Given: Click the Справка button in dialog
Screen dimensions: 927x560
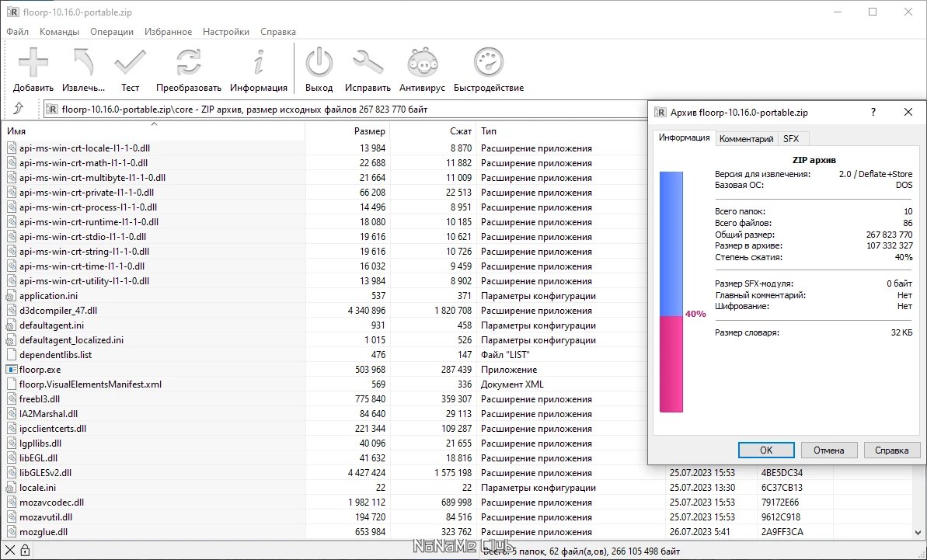Looking at the screenshot, I should (x=891, y=450).
